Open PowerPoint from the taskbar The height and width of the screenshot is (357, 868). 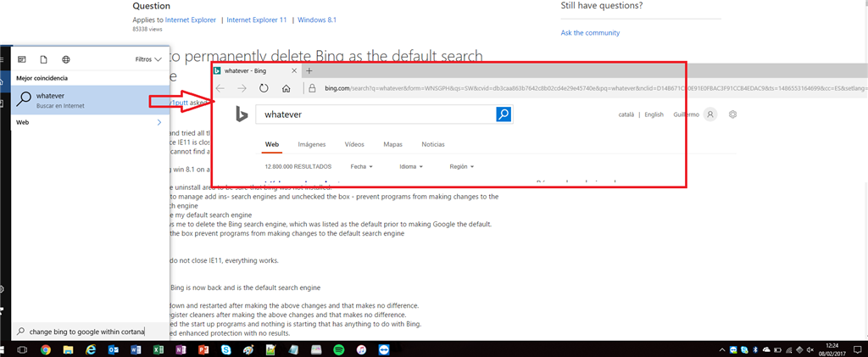tap(203, 350)
